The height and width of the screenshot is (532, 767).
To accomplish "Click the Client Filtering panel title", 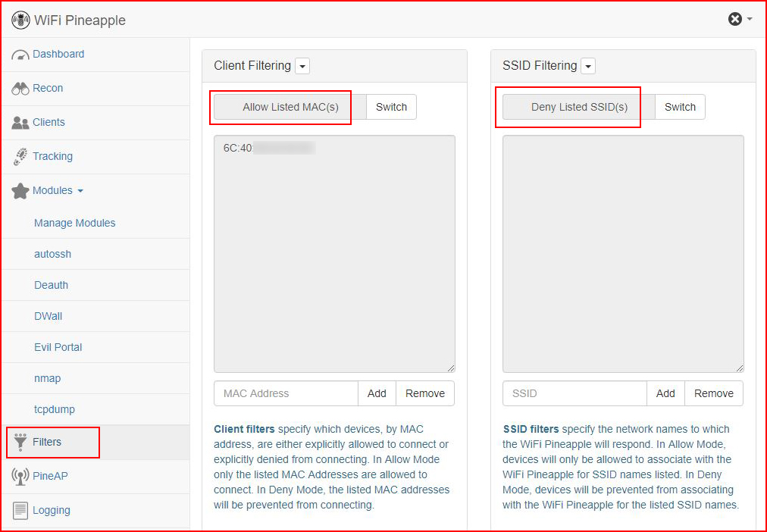I will (252, 65).
